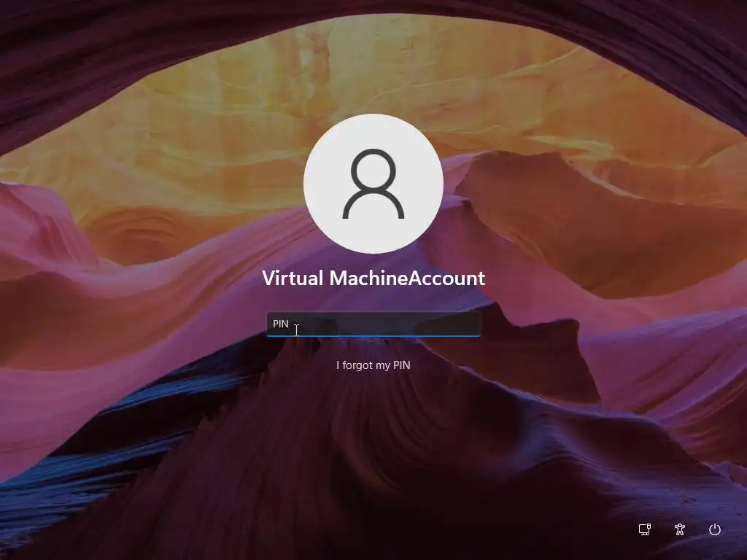Open the 'I forgot my PIN' link

(x=373, y=365)
